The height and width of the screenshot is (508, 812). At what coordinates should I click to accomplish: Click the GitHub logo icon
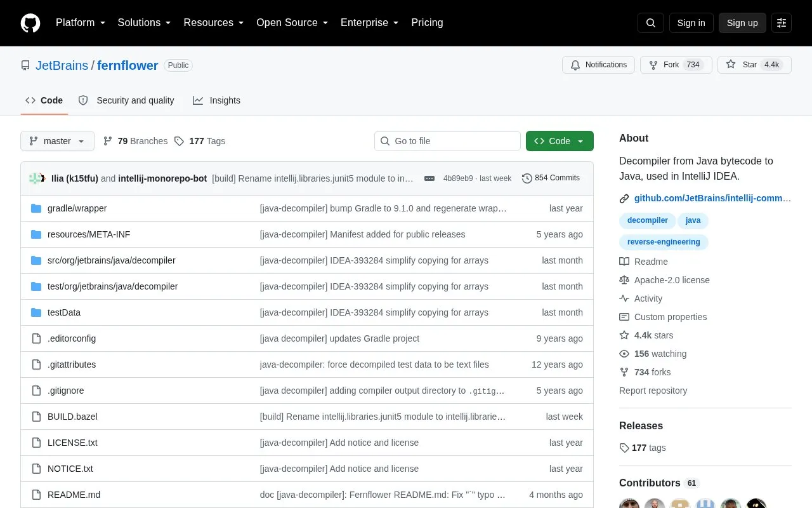(30, 23)
